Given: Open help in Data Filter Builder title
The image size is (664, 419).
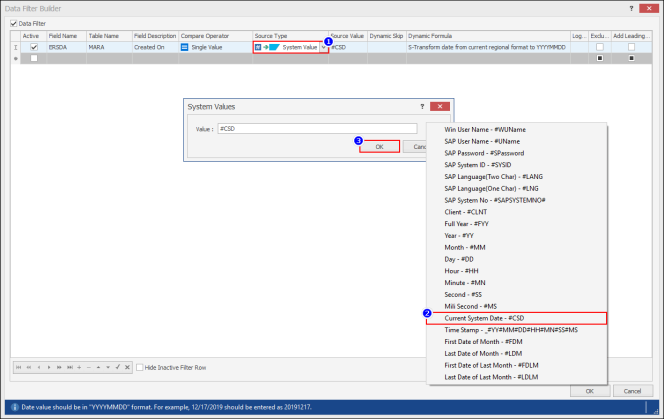Looking at the screenshot, I should [x=631, y=8].
